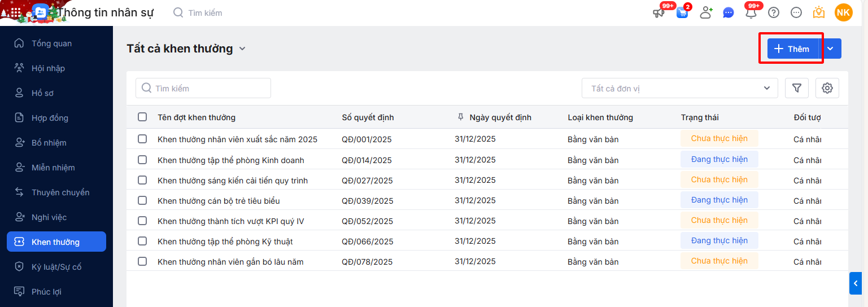Click the add user icon
Screen dimensions: 868x307
(x=706, y=12)
